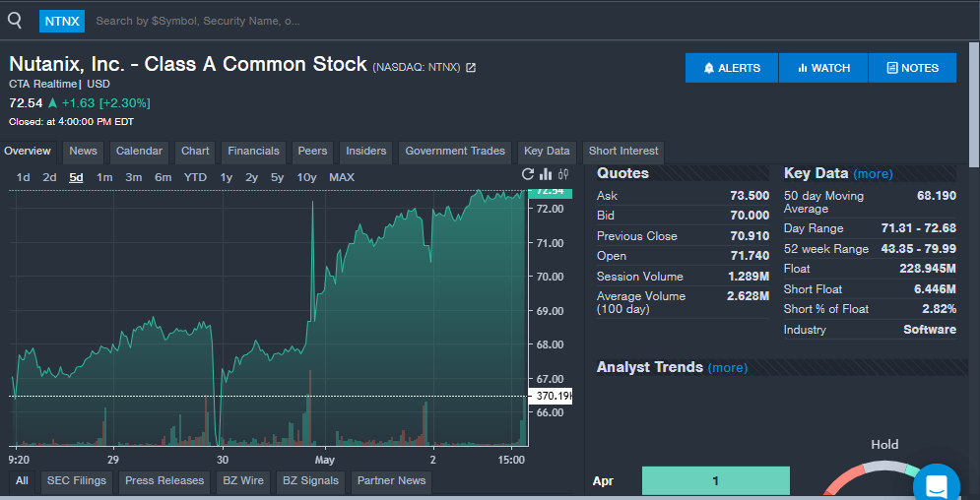This screenshot has height=500, width=980.
Task: Open the Peers tab
Action: coord(312,151)
